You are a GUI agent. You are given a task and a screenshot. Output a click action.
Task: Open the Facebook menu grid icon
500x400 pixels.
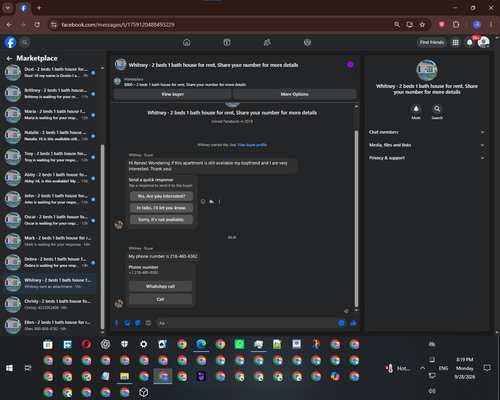[455, 42]
